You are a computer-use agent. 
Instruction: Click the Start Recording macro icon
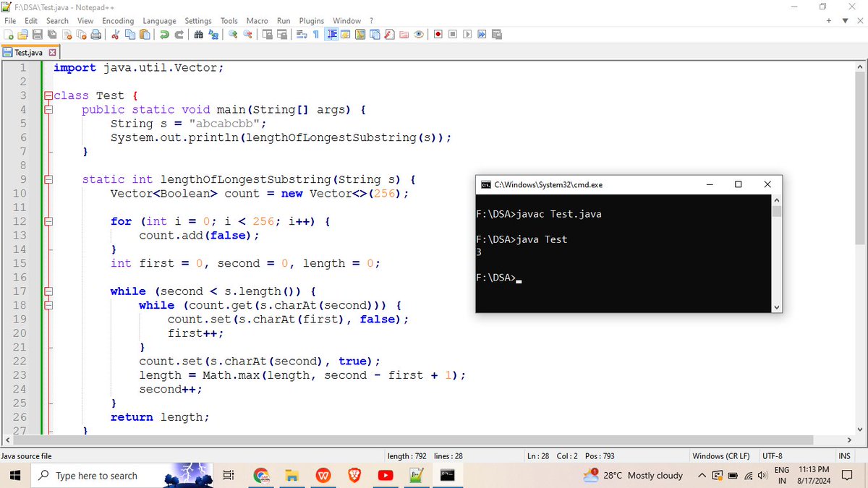(438, 35)
